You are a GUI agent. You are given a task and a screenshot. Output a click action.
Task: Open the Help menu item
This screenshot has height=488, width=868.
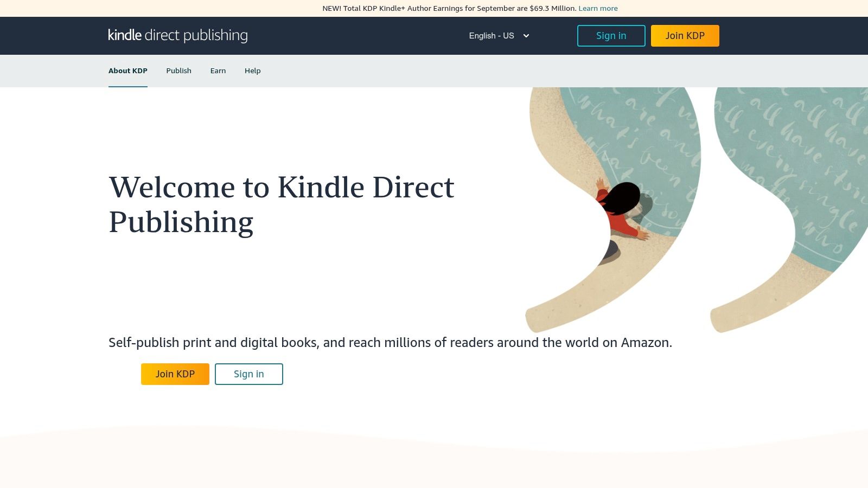[252, 70]
